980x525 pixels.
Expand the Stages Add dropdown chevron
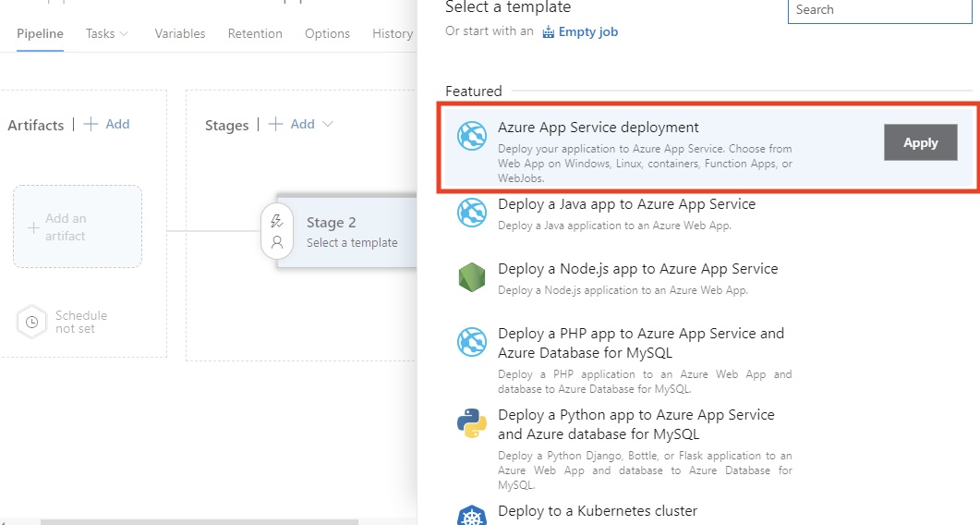pos(328,124)
